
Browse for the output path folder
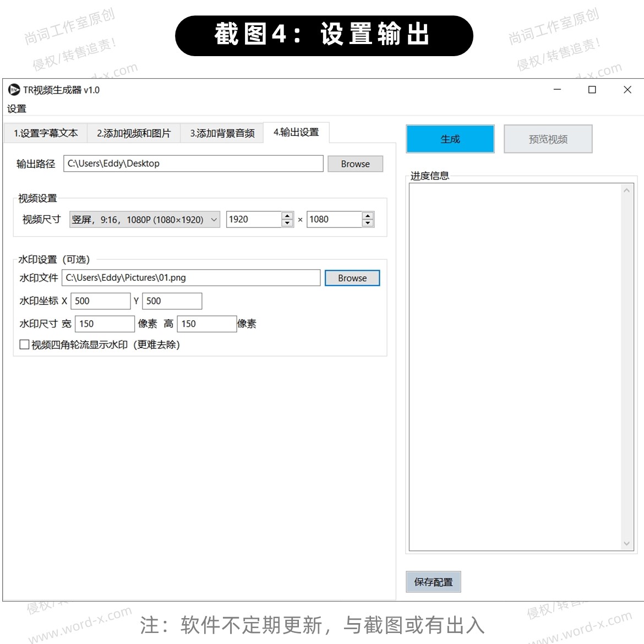tap(355, 164)
